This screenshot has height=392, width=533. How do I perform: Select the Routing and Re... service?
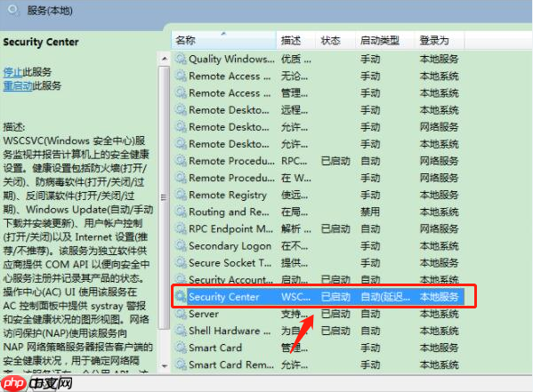pos(229,212)
